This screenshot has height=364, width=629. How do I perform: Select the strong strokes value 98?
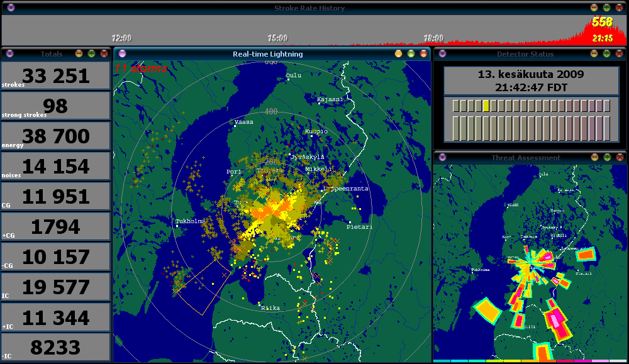point(55,106)
